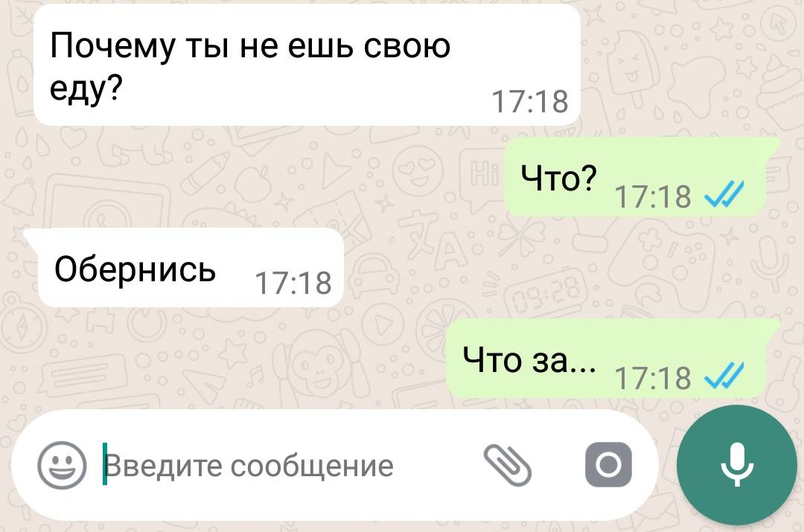The width and height of the screenshot is (804, 532).
Task: Click empty wallpaper area left of "Что?" bubble
Action: [x=256, y=177]
